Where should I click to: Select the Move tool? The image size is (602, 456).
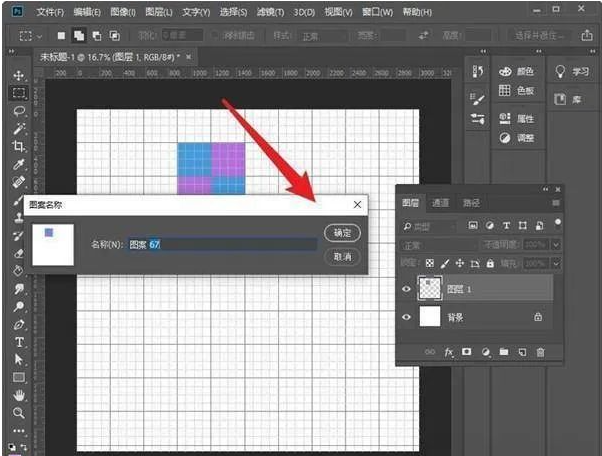tap(18, 76)
